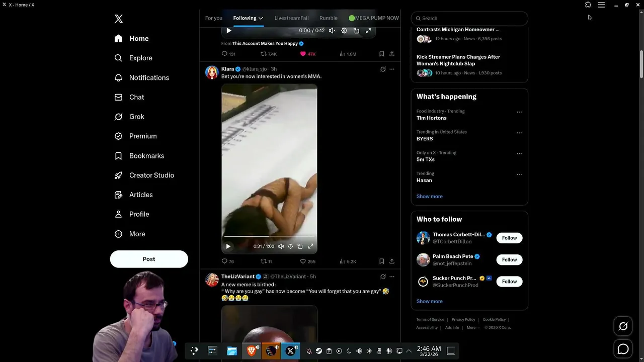Open floating chat messages button
This screenshot has height=362, width=644.
[623, 349]
